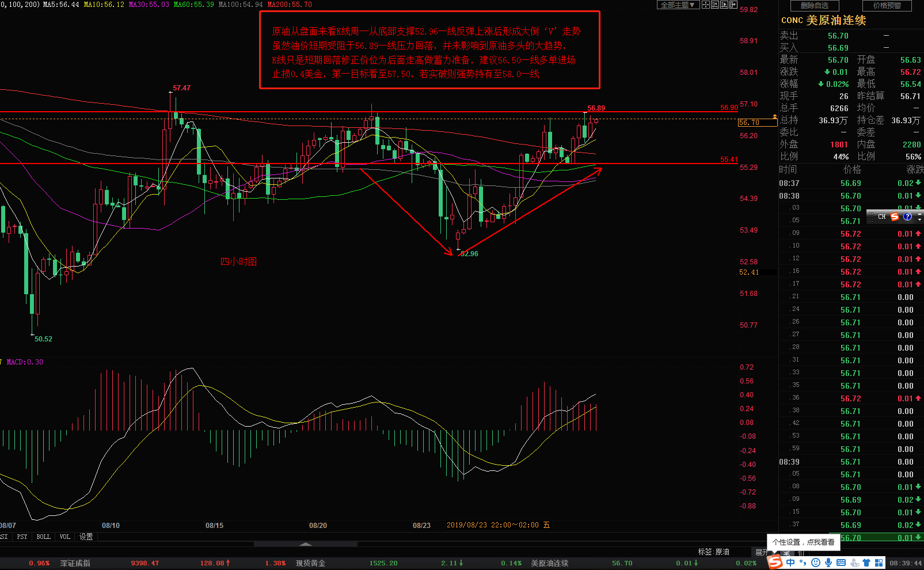Click 美原油连续 in bottom status ticker
Image resolution: width=924 pixels, height=570 pixels.
click(x=549, y=563)
